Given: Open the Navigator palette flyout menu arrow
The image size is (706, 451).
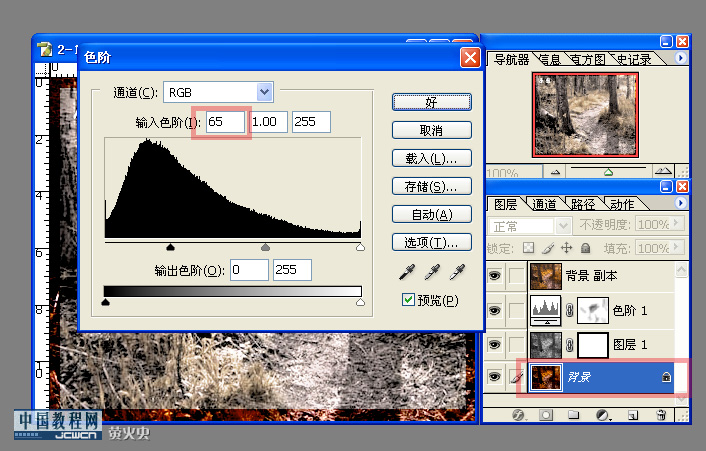Looking at the screenshot, I should (x=680, y=58).
